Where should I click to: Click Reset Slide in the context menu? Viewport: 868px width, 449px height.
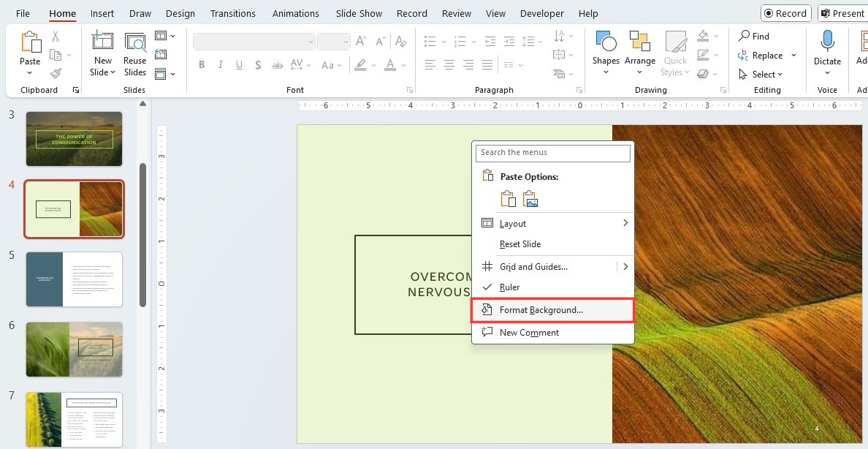coord(519,244)
